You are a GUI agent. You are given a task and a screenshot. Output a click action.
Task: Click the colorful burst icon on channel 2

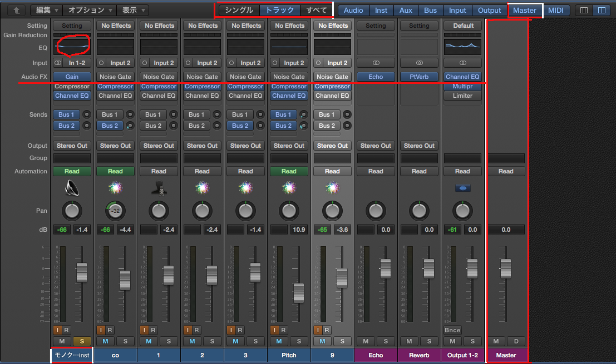pyautogui.click(x=203, y=188)
